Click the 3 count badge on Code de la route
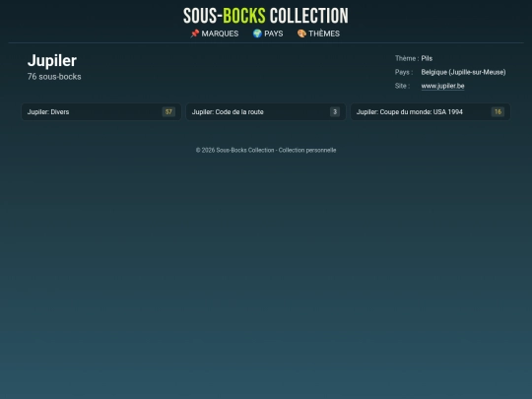The height and width of the screenshot is (399, 532). click(335, 111)
